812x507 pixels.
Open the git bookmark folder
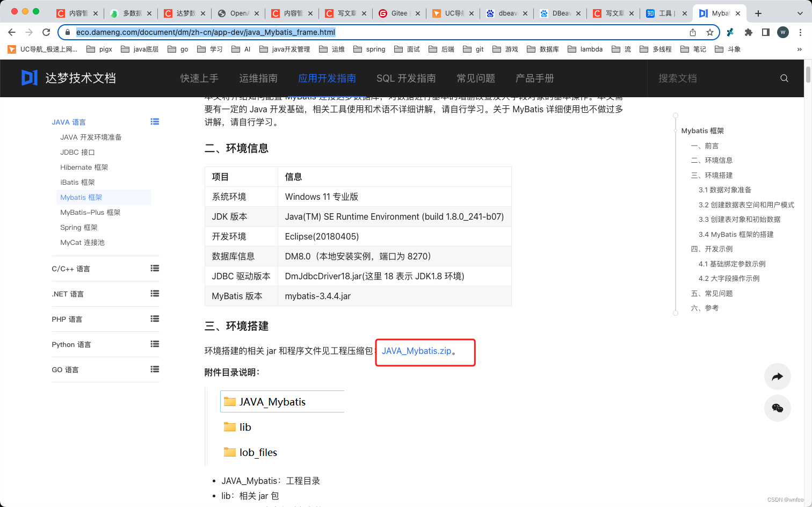click(x=473, y=49)
